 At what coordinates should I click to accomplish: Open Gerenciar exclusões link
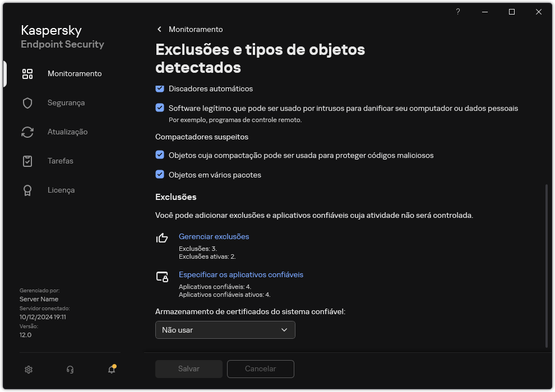214,236
